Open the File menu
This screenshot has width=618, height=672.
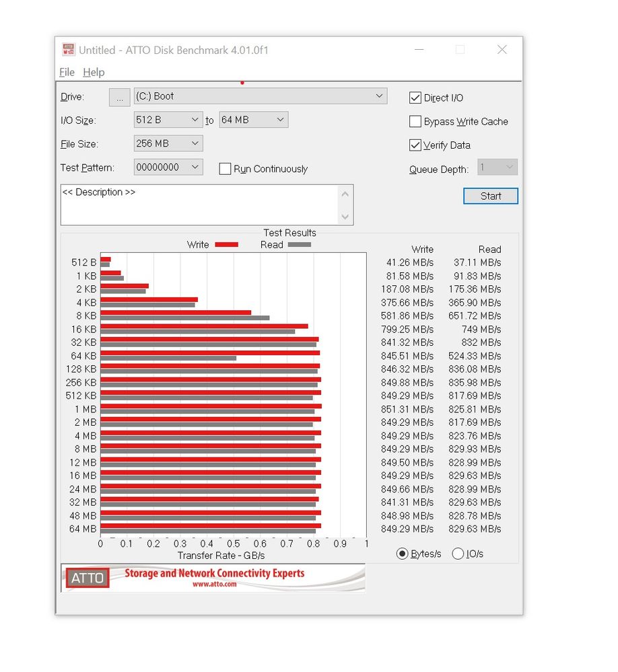tap(67, 72)
